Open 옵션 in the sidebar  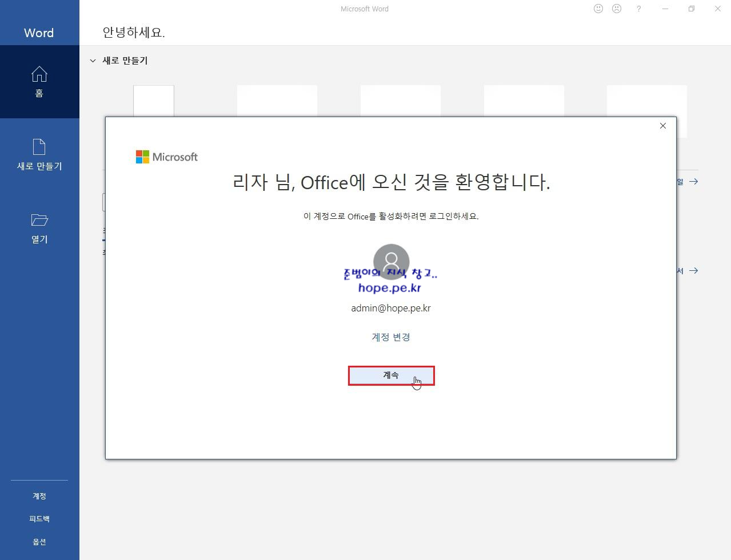pos(39,542)
